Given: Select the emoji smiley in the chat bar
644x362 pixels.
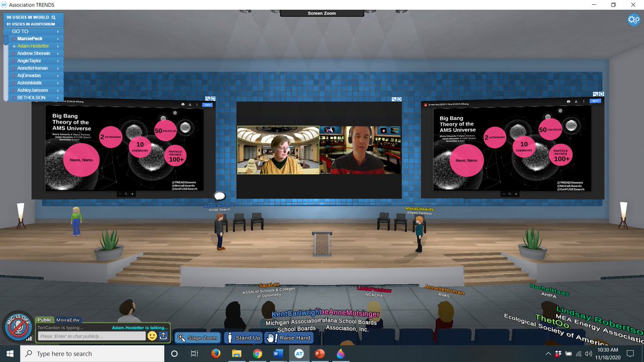Looking at the screenshot, I should pyautogui.click(x=152, y=335).
